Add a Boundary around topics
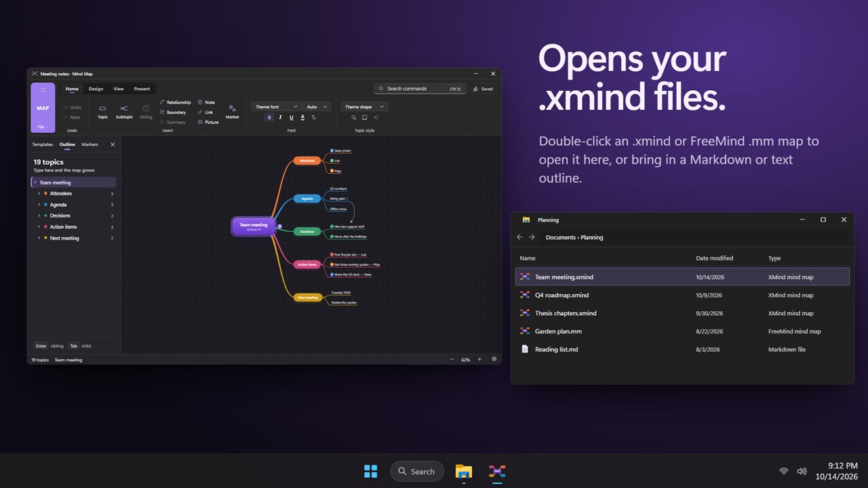 click(x=172, y=113)
